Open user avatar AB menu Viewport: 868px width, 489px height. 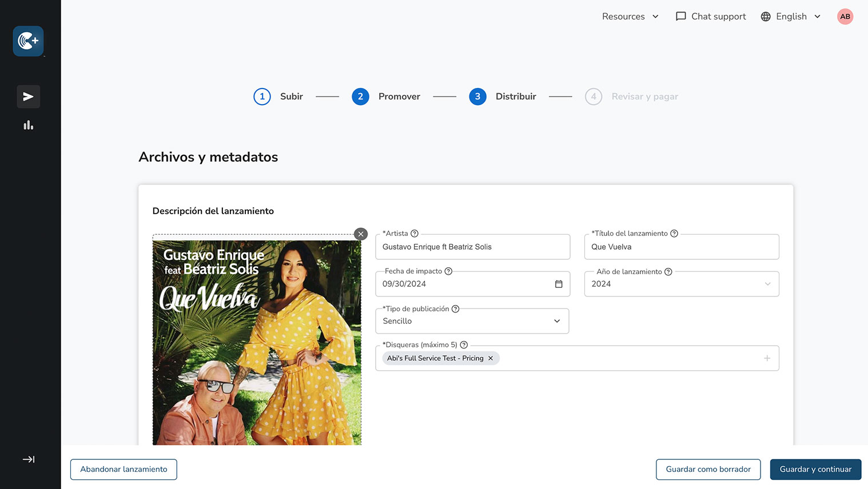(845, 17)
